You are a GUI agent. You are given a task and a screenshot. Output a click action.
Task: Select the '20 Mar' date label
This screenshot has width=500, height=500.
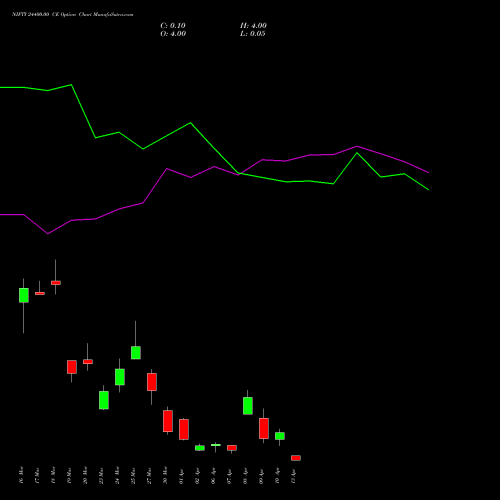pos(85,475)
